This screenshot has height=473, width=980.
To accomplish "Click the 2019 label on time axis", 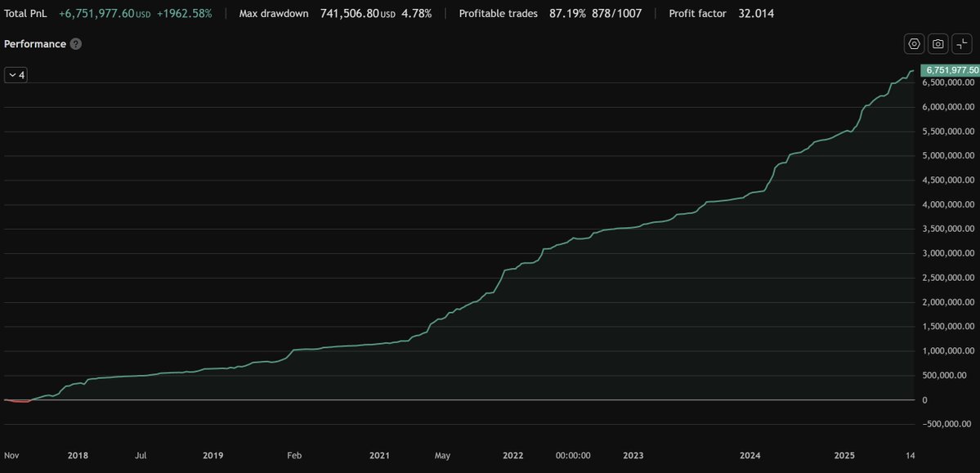I will [x=213, y=456].
